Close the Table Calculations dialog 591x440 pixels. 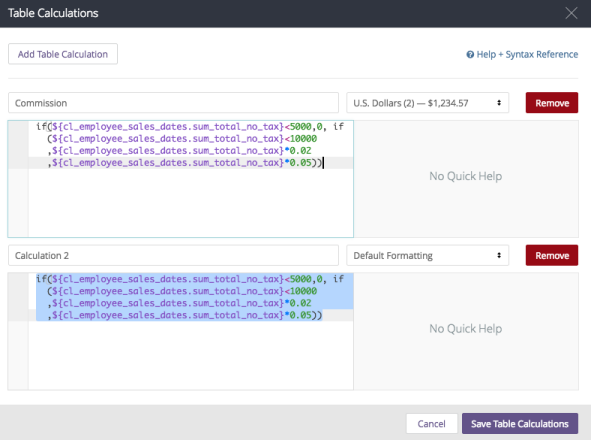click(571, 13)
